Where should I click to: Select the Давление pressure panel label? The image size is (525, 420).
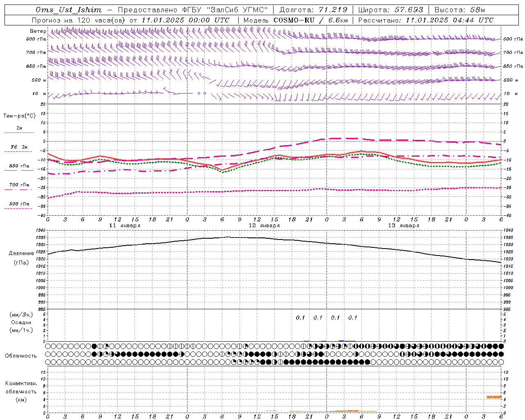(21, 253)
